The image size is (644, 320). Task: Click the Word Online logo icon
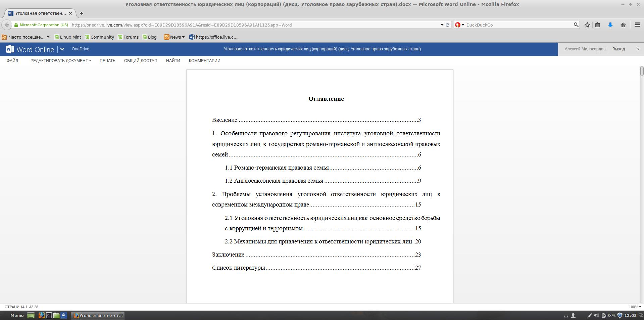click(10, 49)
